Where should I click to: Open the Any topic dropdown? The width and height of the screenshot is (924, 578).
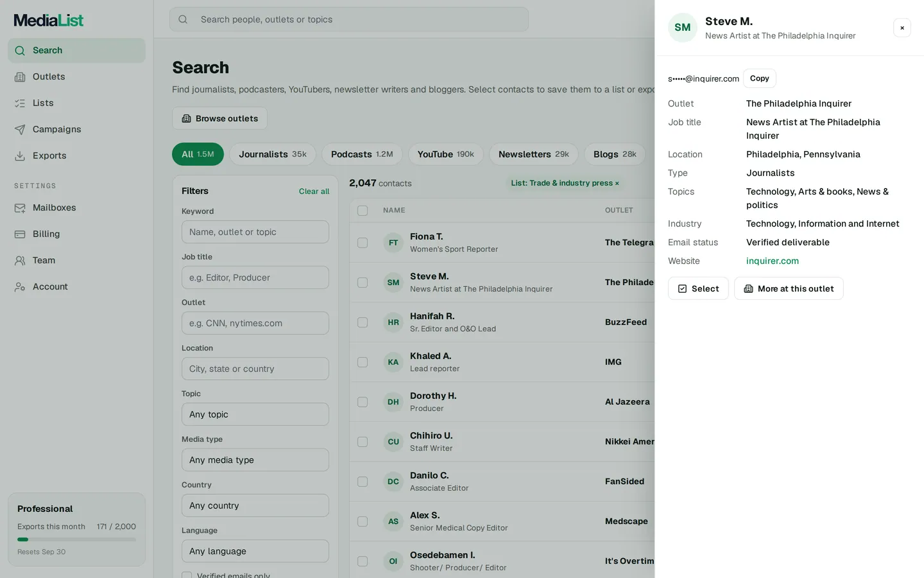click(x=255, y=414)
